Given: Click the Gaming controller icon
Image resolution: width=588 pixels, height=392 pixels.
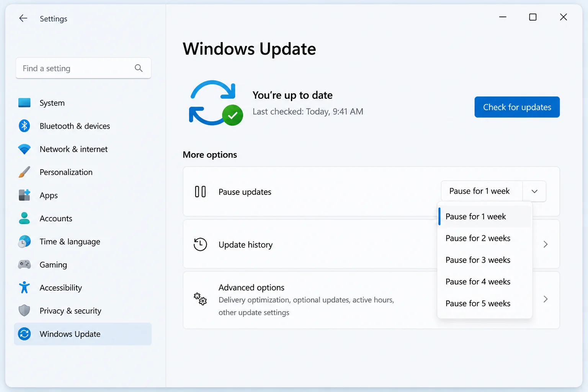Looking at the screenshot, I should [x=24, y=265].
